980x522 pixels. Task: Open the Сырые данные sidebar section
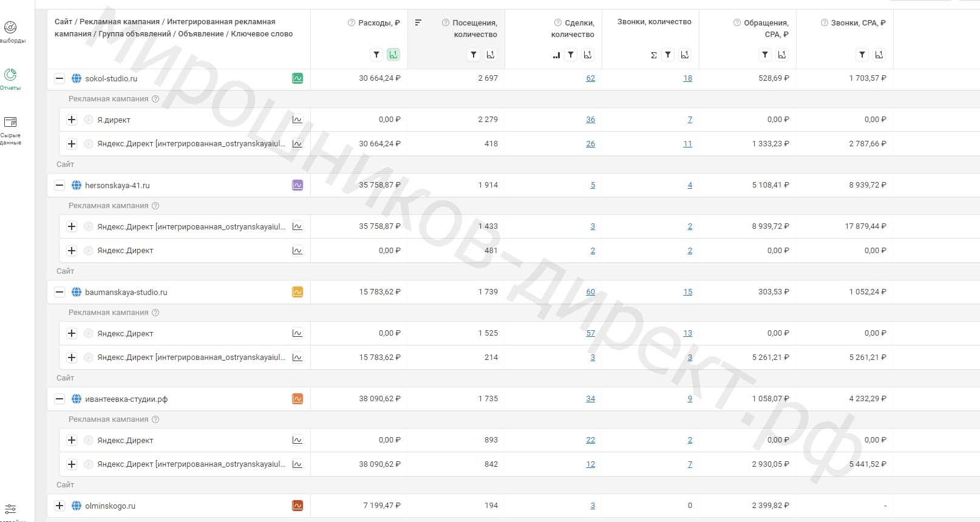(x=10, y=130)
